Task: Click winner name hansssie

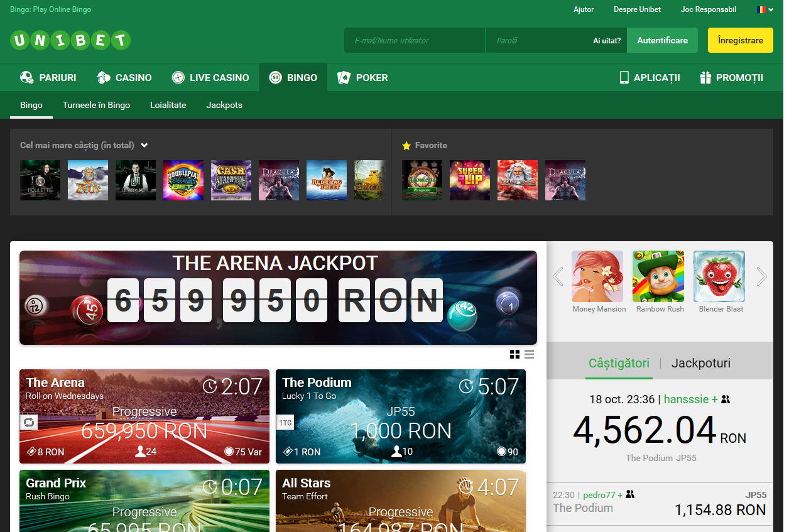Action: pos(686,399)
